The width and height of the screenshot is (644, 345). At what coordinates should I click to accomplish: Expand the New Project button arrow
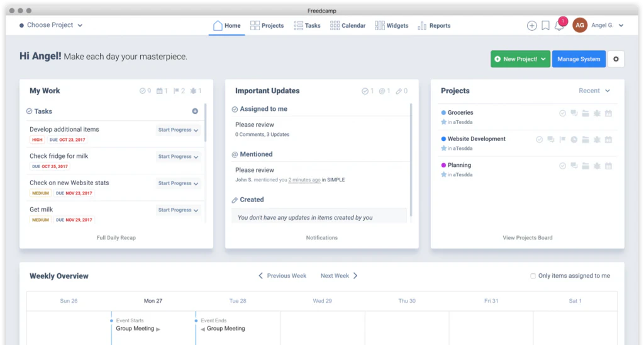543,59
